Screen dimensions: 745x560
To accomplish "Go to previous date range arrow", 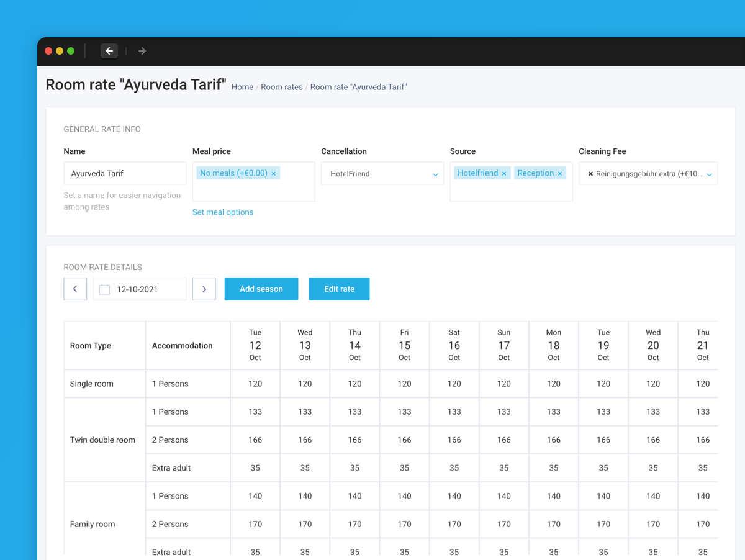I will coord(75,289).
